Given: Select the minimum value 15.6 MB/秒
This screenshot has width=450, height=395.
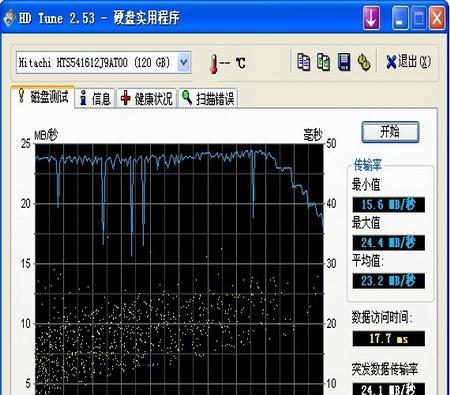Looking at the screenshot, I should point(389,204).
